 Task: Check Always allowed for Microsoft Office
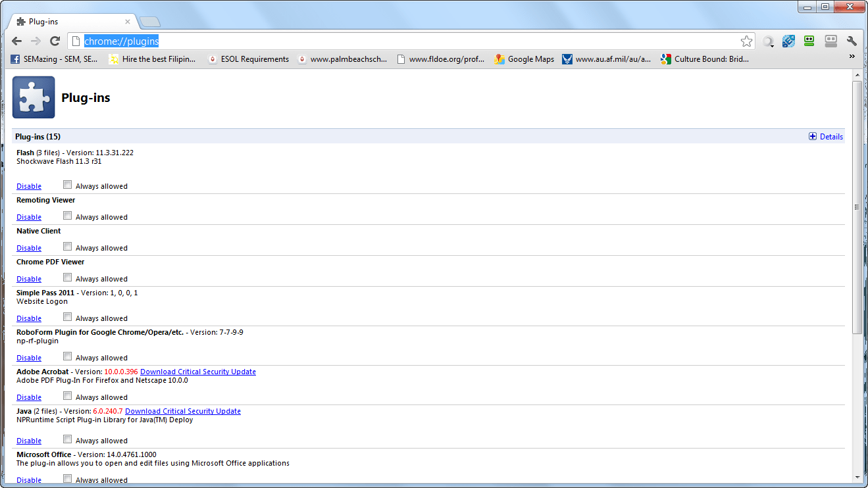tap(68, 479)
